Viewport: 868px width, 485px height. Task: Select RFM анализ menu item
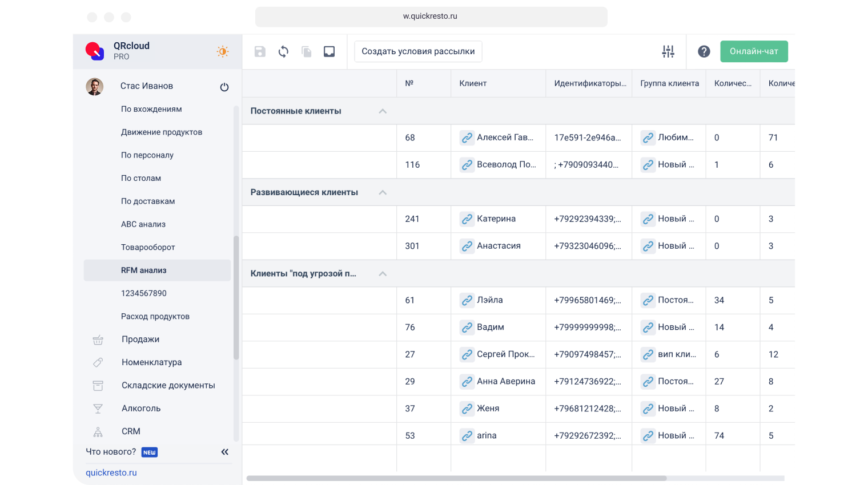157,270
